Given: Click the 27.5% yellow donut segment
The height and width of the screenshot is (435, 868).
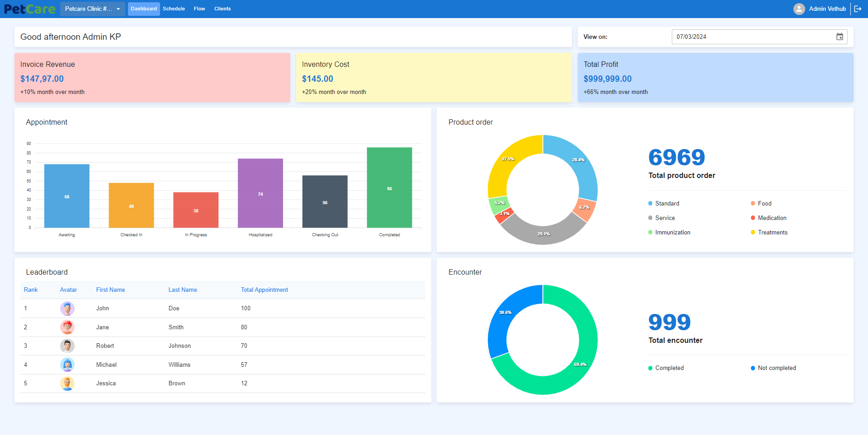Looking at the screenshot, I should coord(508,159).
